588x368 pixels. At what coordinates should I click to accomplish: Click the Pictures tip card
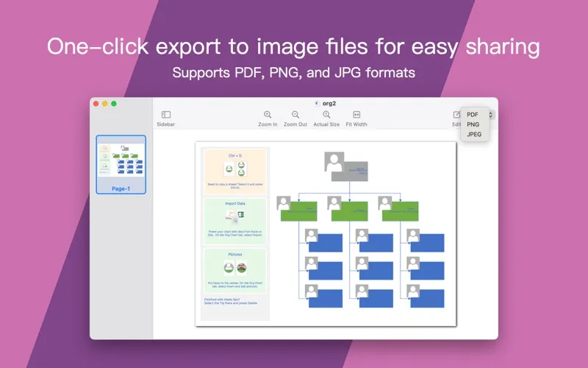pyautogui.click(x=235, y=271)
